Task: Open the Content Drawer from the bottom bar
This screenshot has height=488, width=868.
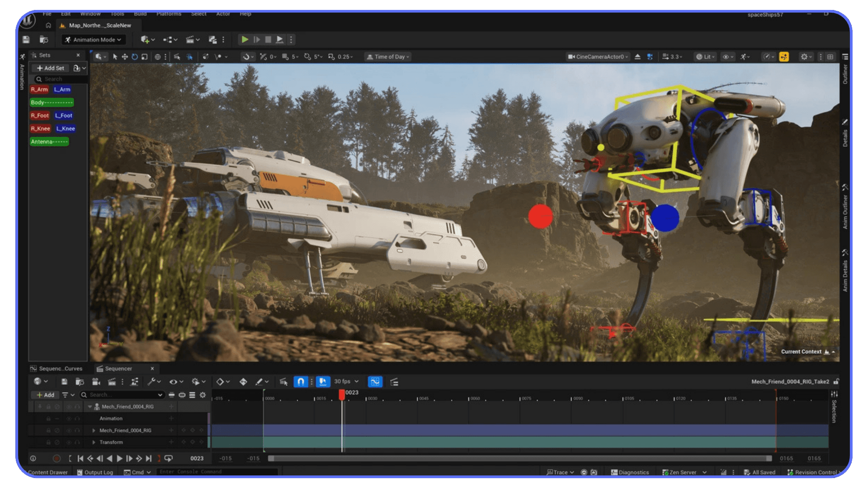Action: click(47, 472)
